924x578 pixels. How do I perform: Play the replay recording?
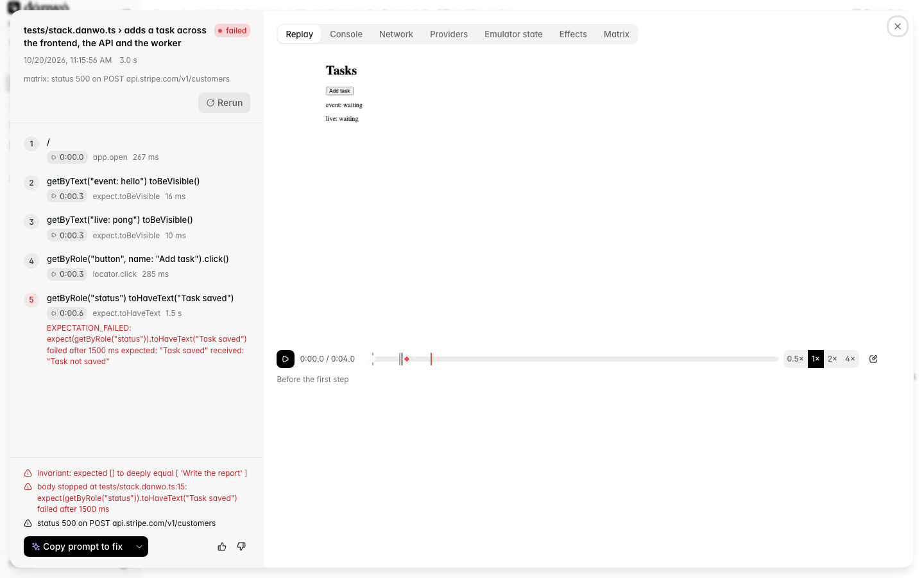click(x=286, y=359)
